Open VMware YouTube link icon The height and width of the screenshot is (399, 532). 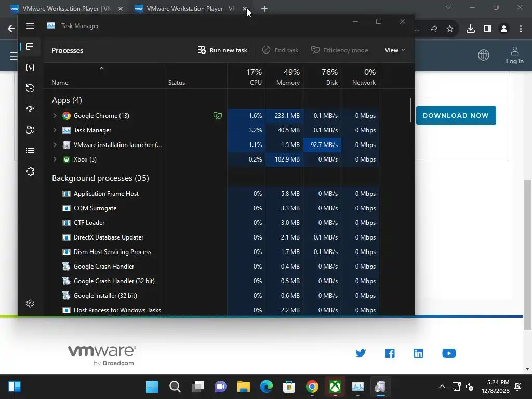[449, 353]
